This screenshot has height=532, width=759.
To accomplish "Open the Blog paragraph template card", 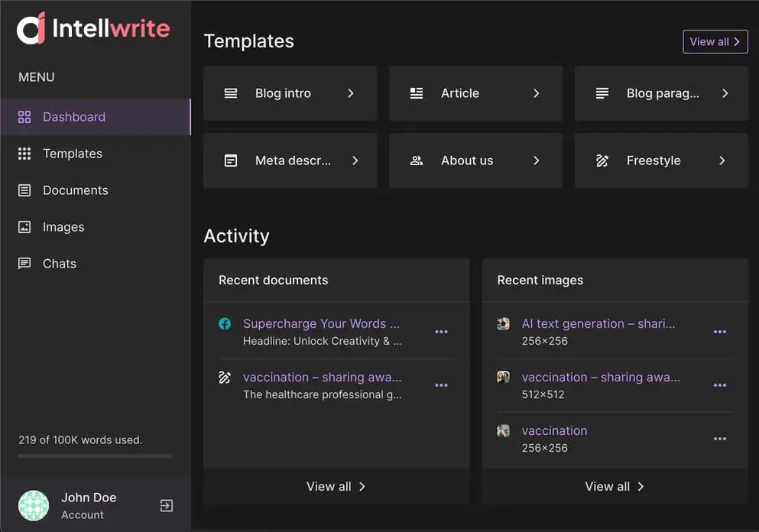I will pyautogui.click(x=661, y=93).
